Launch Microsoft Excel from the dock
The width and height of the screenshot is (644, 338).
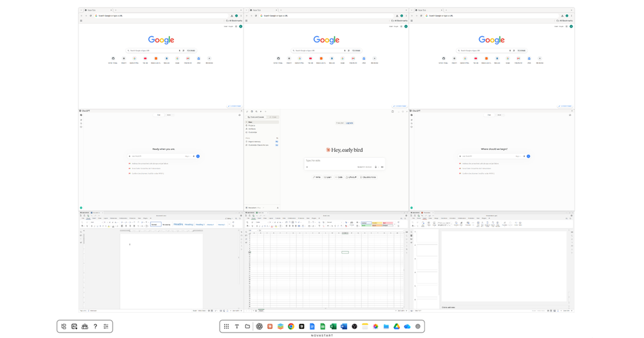[333, 326]
